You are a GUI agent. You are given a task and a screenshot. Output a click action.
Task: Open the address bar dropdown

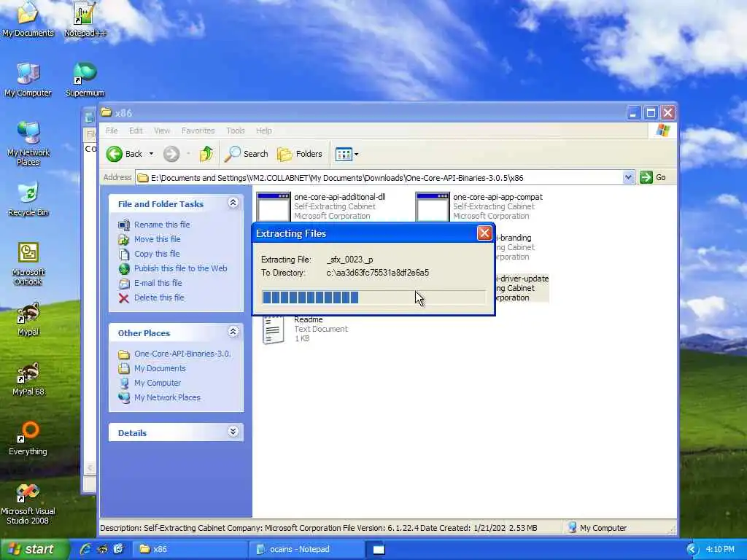pyautogui.click(x=628, y=178)
